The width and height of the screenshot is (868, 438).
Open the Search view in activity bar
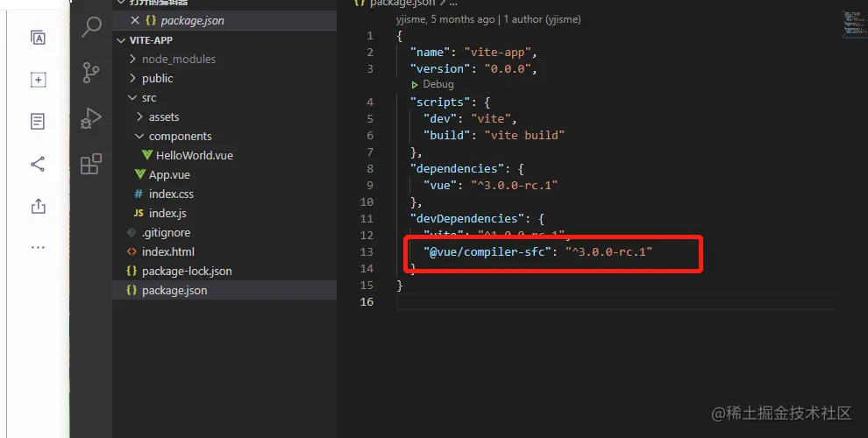pos(91,26)
